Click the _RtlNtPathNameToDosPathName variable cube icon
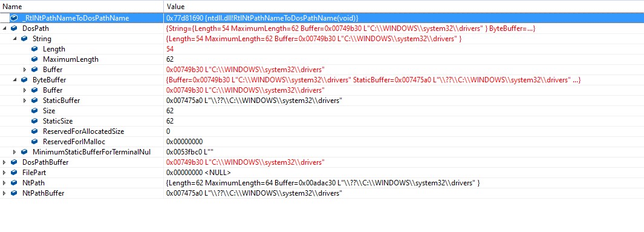 pyautogui.click(x=14, y=18)
